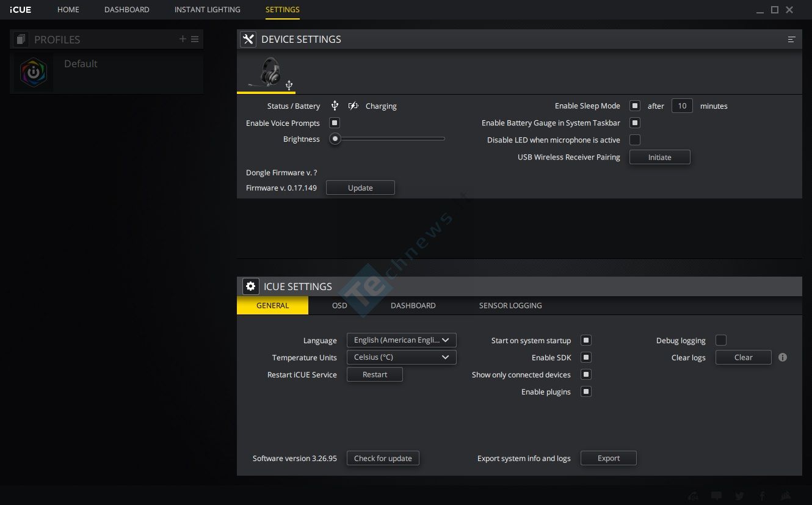812x505 pixels.
Task: Adjust the Brightness slider handle
Action: pyautogui.click(x=335, y=139)
